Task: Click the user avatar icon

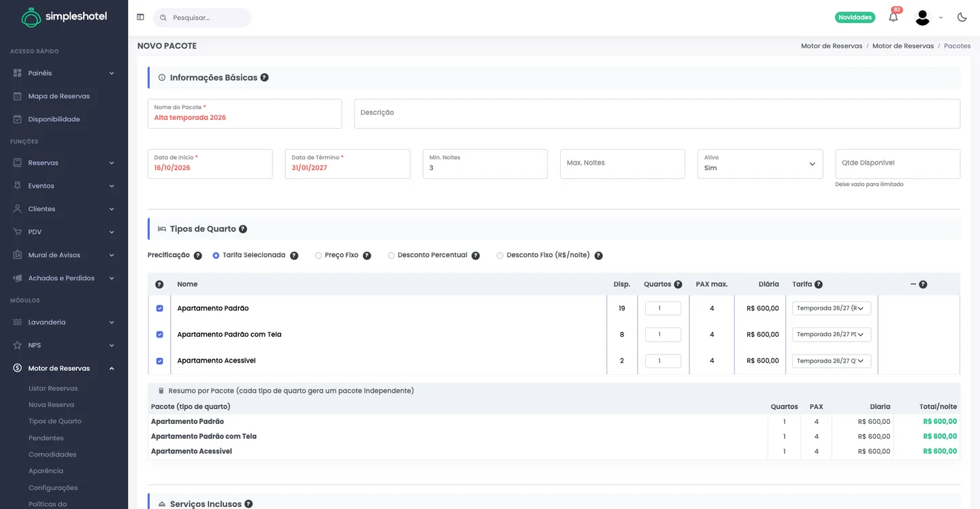Action: click(x=922, y=18)
